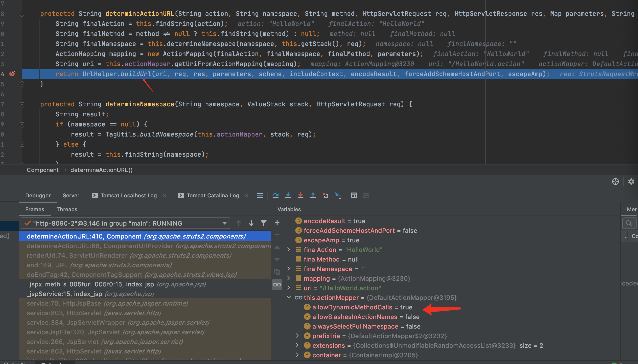Click the determineActionURL() breadcrumb

[101, 170]
